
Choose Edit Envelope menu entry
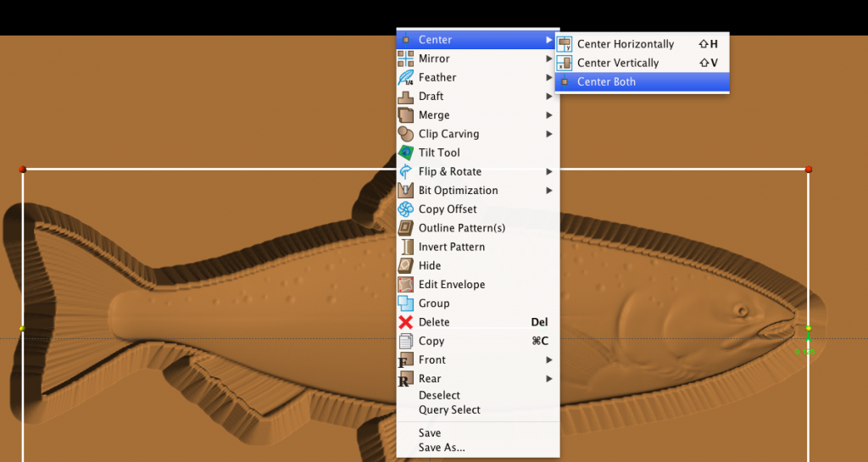(x=478, y=284)
